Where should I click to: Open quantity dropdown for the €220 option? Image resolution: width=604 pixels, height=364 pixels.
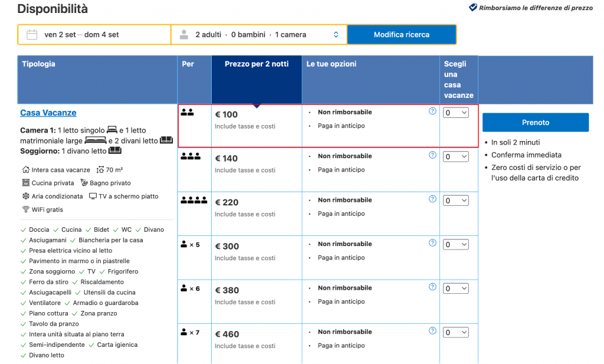455,201
